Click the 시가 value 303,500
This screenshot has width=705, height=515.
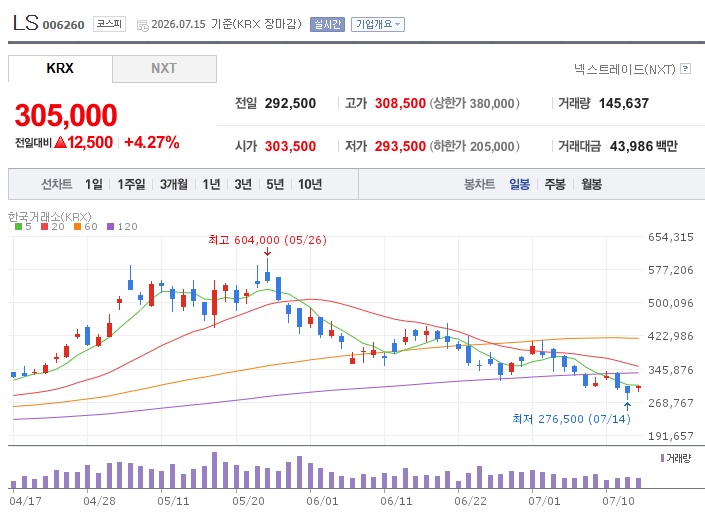pos(290,146)
